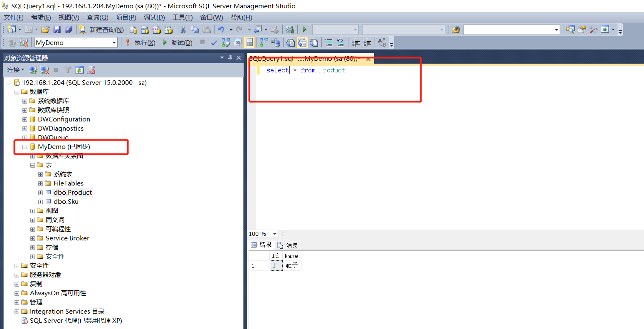Click inside the select * from Product query
The image size is (644, 329).
[x=306, y=70]
